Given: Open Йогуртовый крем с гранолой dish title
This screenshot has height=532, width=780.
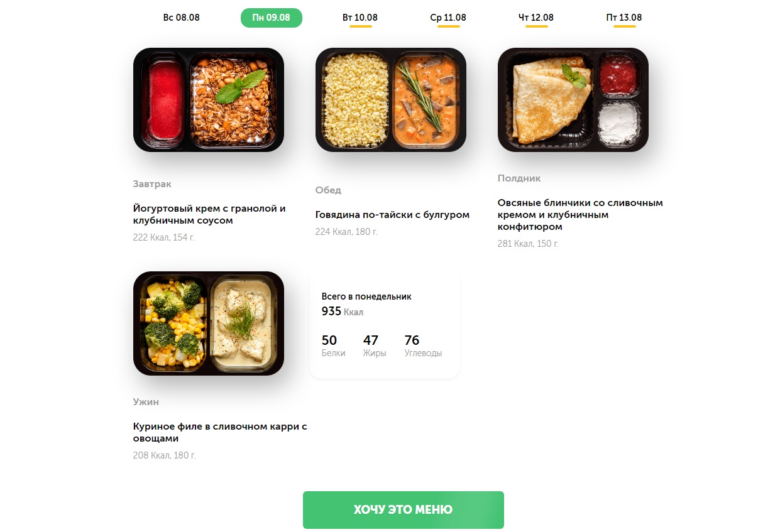Looking at the screenshot, I should pyautogui.click(x=209, y=214).
